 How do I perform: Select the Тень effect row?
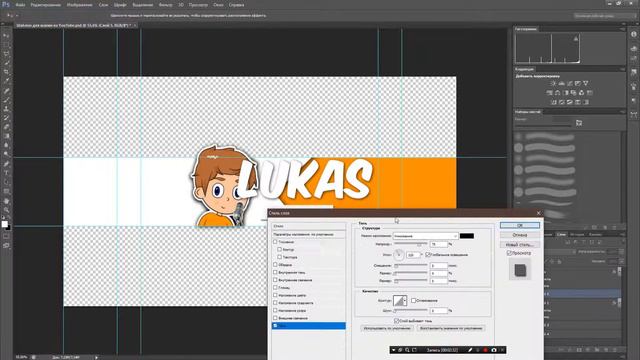tap(309, 326)
